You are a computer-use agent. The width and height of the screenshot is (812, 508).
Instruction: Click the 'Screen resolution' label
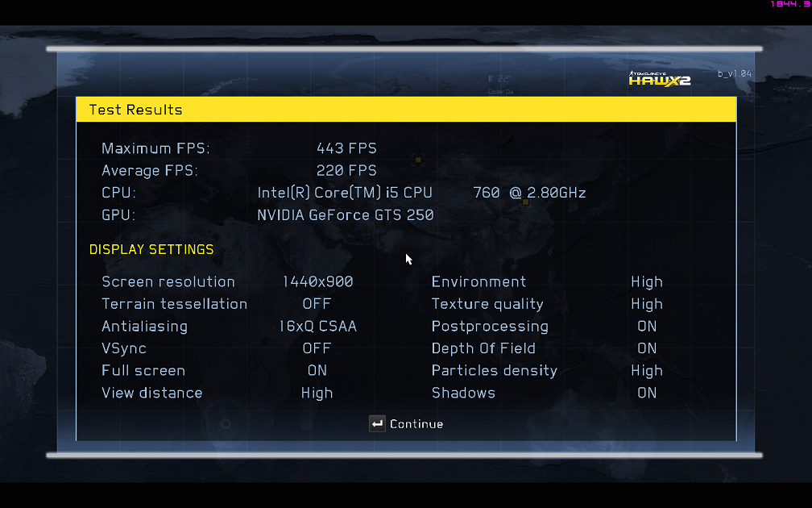tap(168, 282)
